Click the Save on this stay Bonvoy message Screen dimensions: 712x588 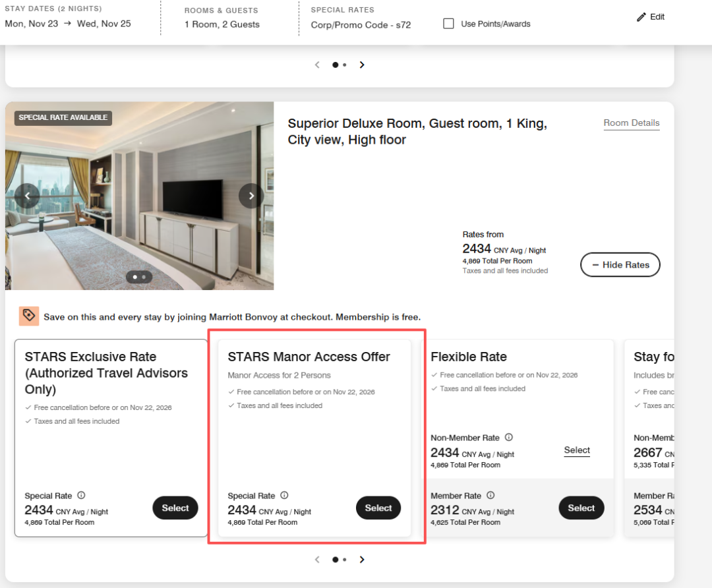(232, 317)
